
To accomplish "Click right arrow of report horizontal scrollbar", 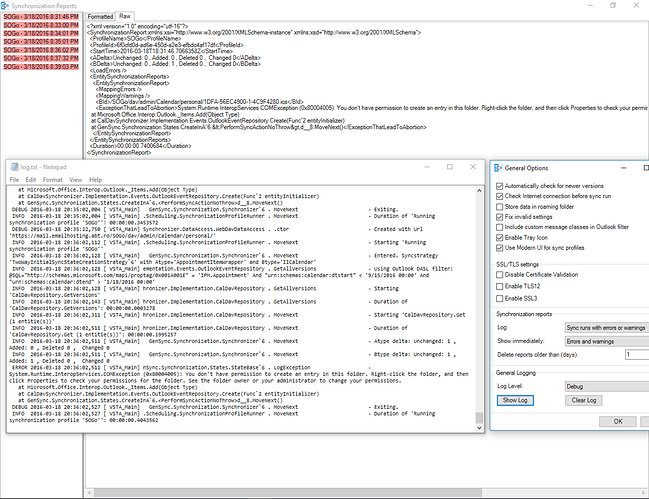I will (643, 493).
